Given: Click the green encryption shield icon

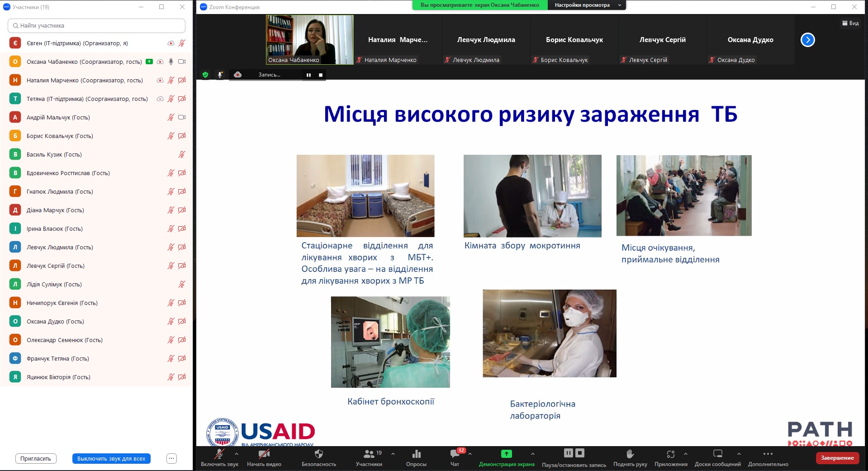Looking at the screenshot, I should click(205, 75).
